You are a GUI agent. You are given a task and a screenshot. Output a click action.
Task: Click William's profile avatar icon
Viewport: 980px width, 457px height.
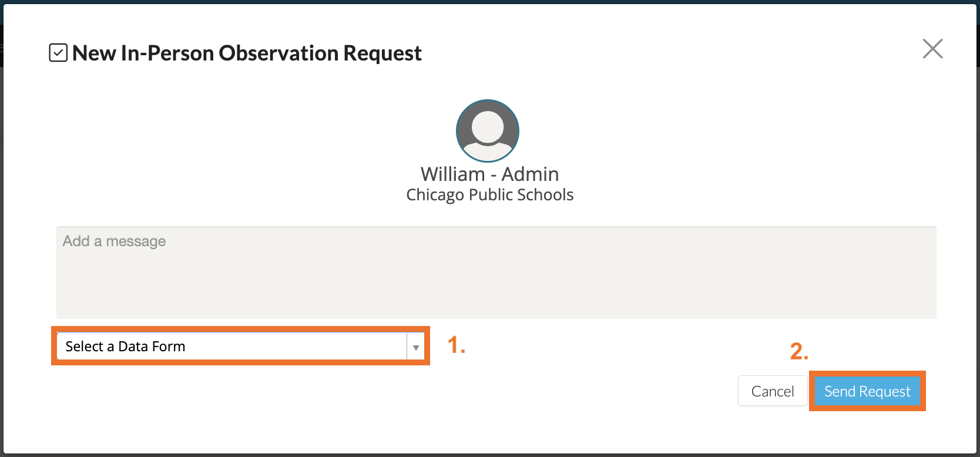click(x=488, y=130)
